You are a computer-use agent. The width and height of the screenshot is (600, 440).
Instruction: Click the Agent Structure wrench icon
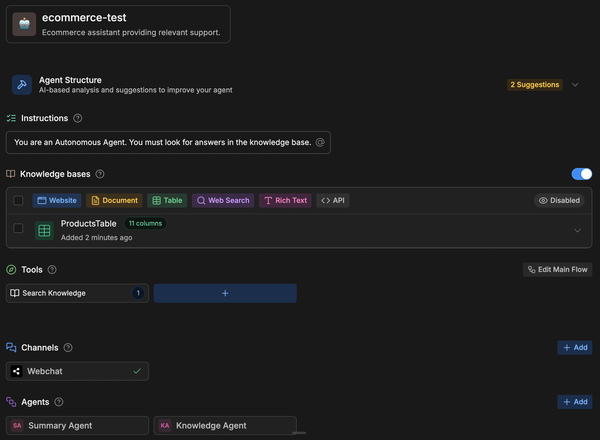22,85
